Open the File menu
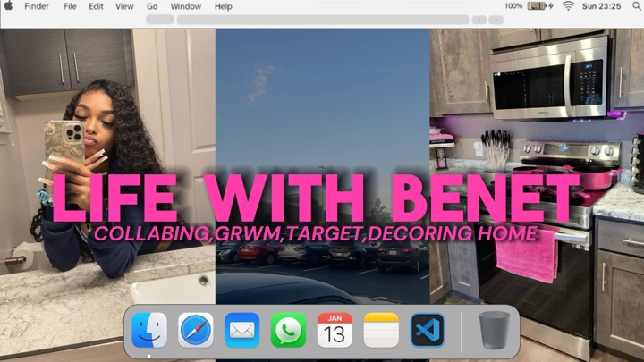 pyautogui.click(x=70, y=6)
